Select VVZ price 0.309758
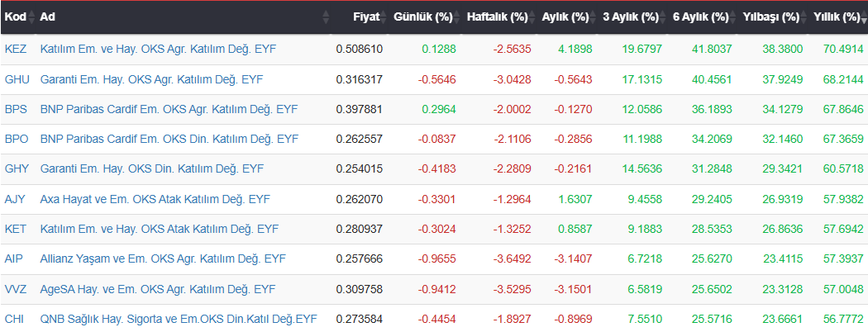The image size is (868, 332). coord(360,289)
